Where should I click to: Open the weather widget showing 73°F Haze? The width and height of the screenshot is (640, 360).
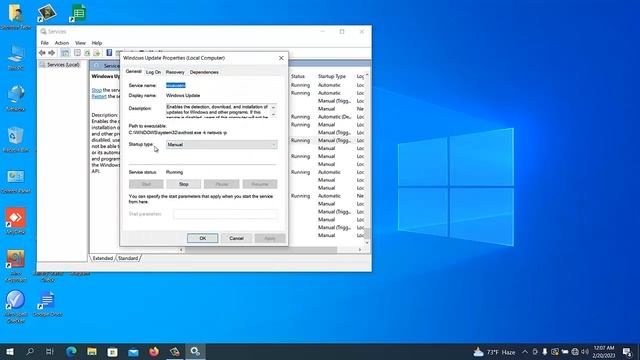tap(494, 352)
